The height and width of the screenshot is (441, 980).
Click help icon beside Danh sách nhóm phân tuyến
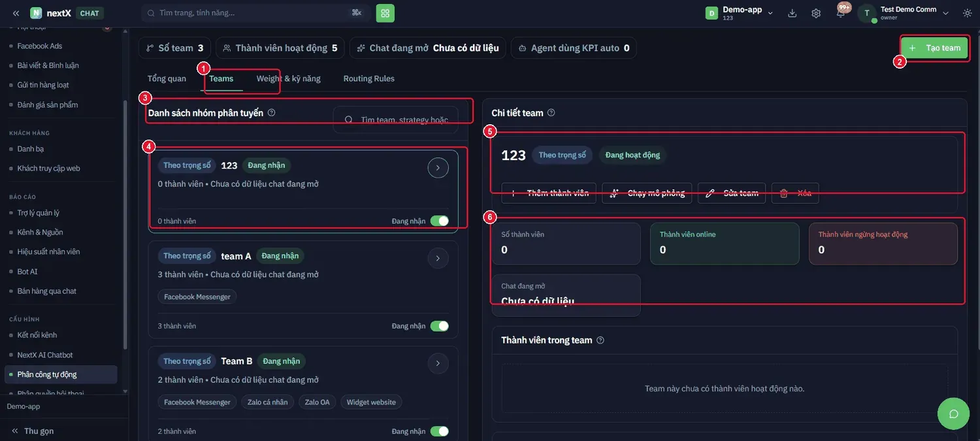272,112
